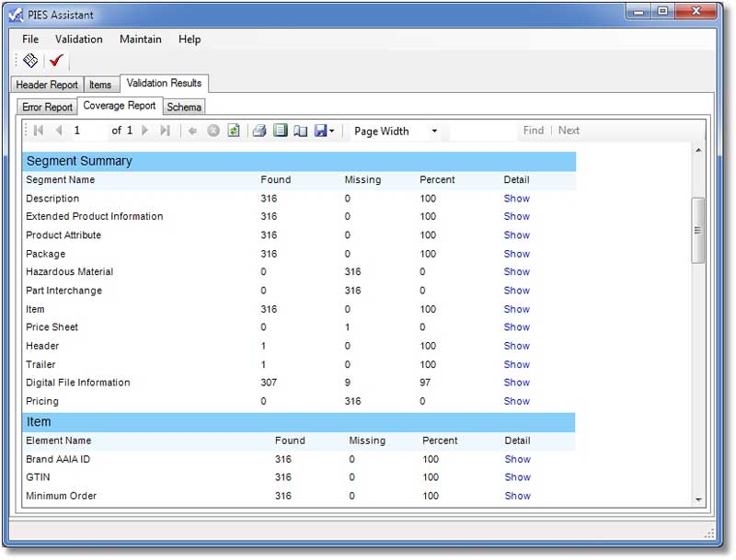The image size is (736, 560).
Task: Open the Maintain menu
Action: (x=140, y=40)
